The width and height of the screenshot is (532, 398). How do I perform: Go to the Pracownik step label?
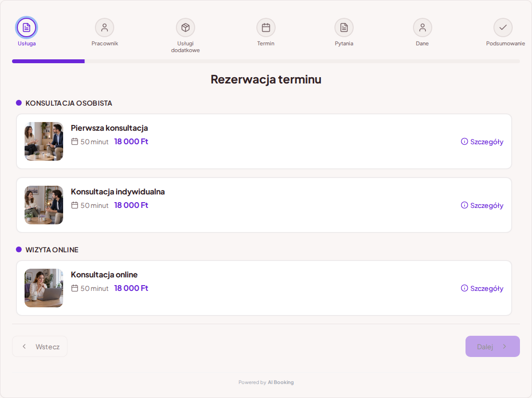coord(105,43)
